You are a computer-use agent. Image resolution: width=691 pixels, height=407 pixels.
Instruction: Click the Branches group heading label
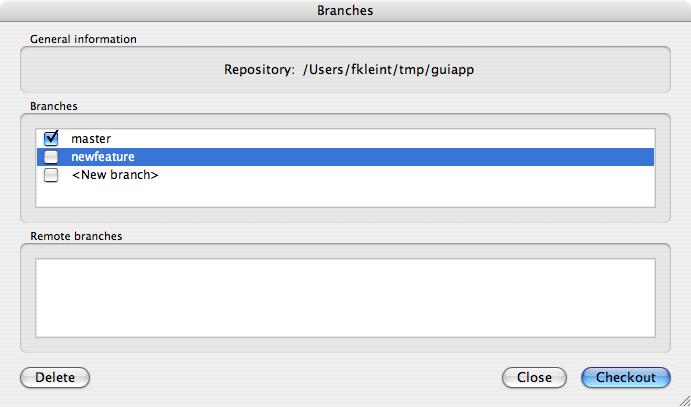(x=54, y=105)
